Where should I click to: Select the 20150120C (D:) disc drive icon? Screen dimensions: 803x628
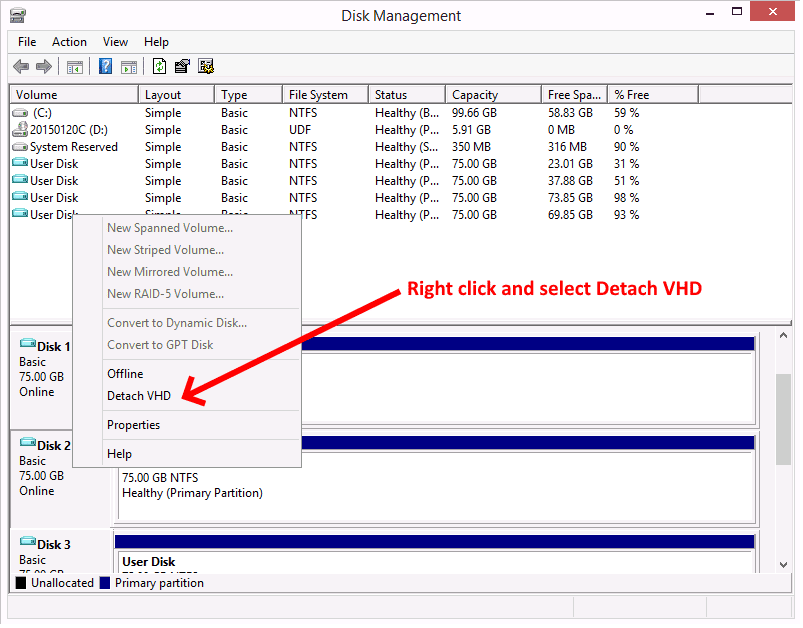tap(20, 129)
